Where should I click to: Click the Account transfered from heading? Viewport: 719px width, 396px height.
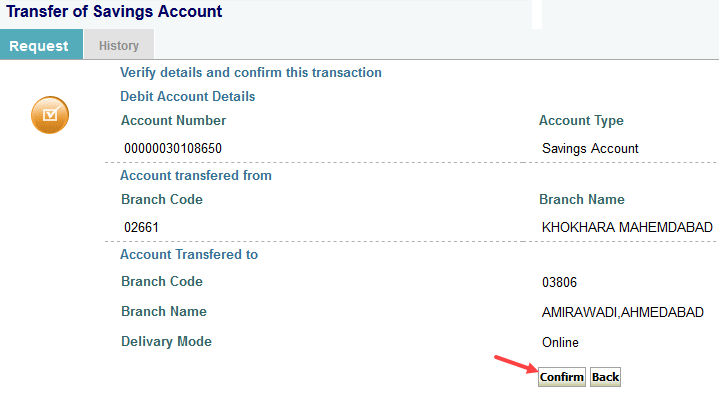pyautogui.click(x=196, y=175)
